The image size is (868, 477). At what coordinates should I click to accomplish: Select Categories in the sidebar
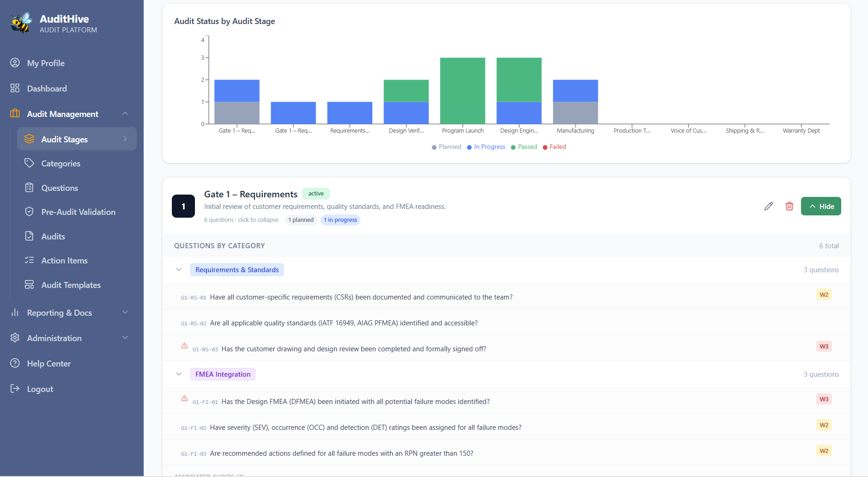click(x=61, y=163)
